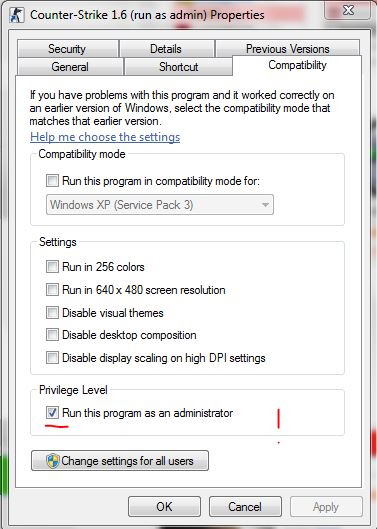Confirm changes with the OK button
The height and width of the screenshot is (529, 377).
click(x=164, y=507)
